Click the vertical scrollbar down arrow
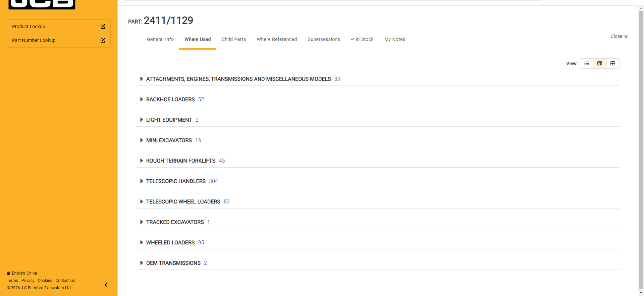The image size is (644, 296). coord(641,293)
